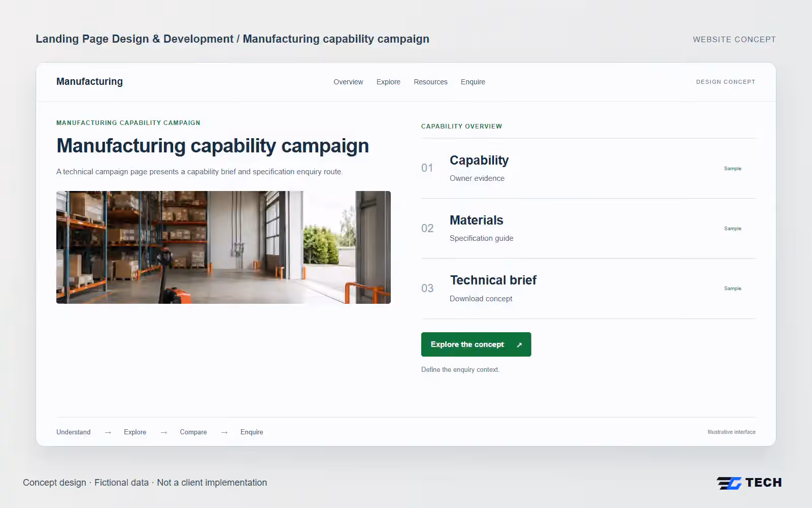Click the warehouse hero image
Image resolution: width=812 pixels, height=508 pixels.
[x=223, y=247]
